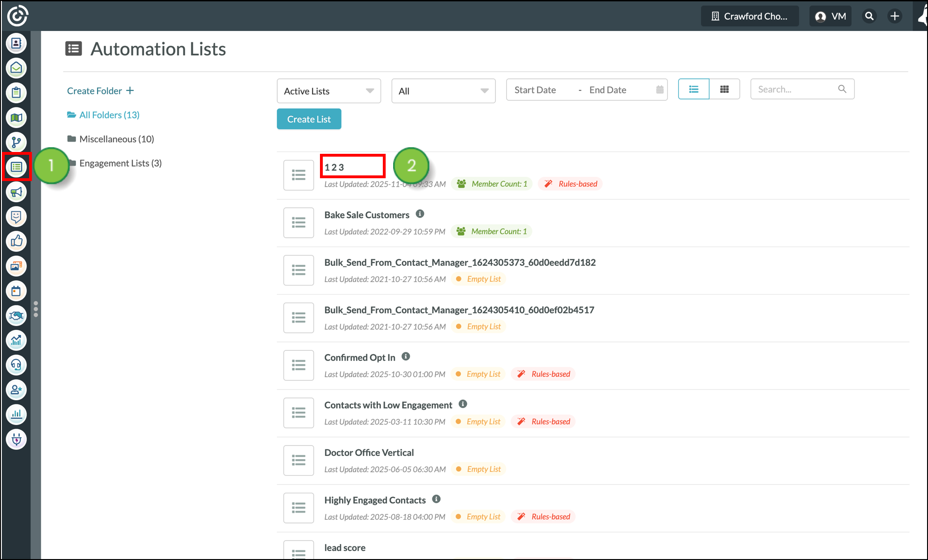This screenshot has width=928, height=560.
Task: Click the headset support sidebar icon
Action: click(16, 365)
